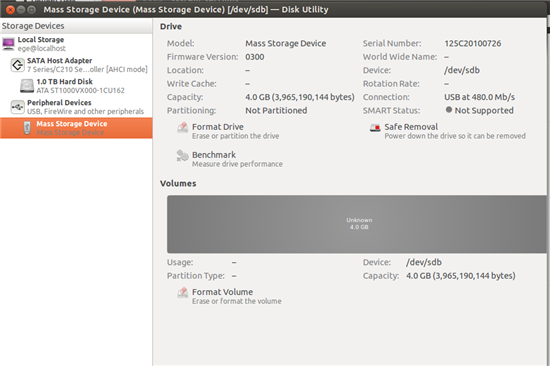The image size is (550, 366).
Task: Close the Disk Utility window
Action: [11, 9]
